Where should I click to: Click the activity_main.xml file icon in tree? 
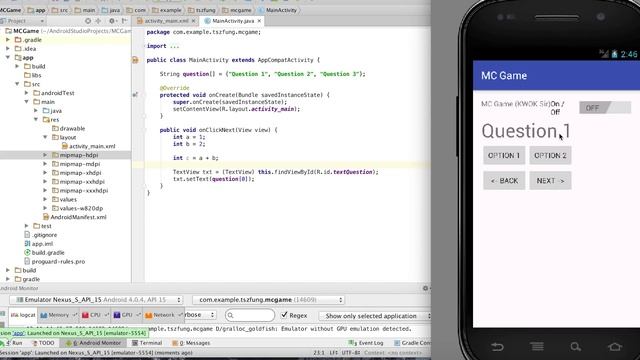click(x=64, y=146)
